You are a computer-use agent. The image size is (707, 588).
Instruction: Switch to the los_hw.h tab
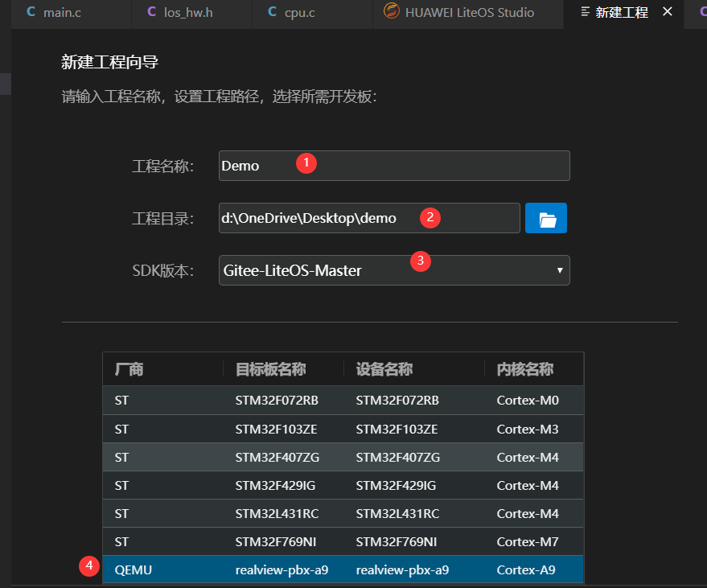click(191, 13)
